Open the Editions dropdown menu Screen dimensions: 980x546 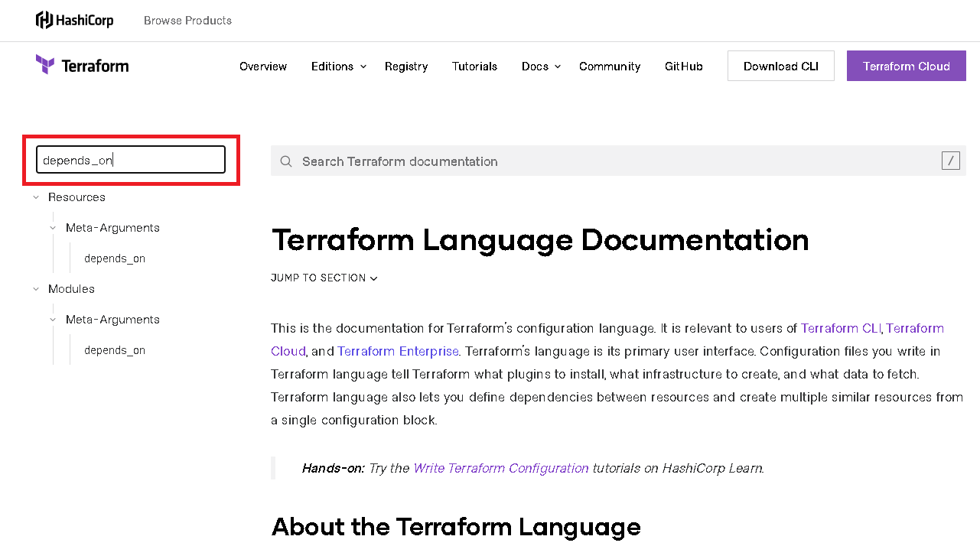339,67
